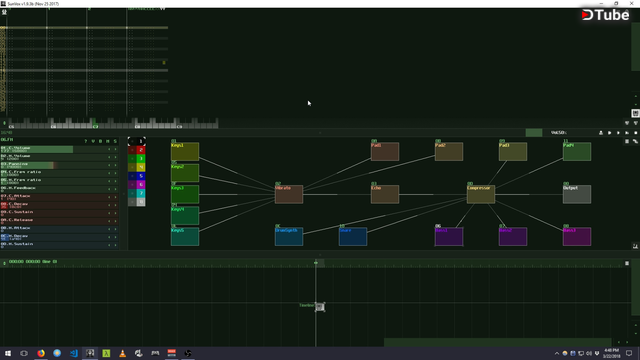Toggle layer 4 yellow button

pyautogui.click(x=137, y=167)
